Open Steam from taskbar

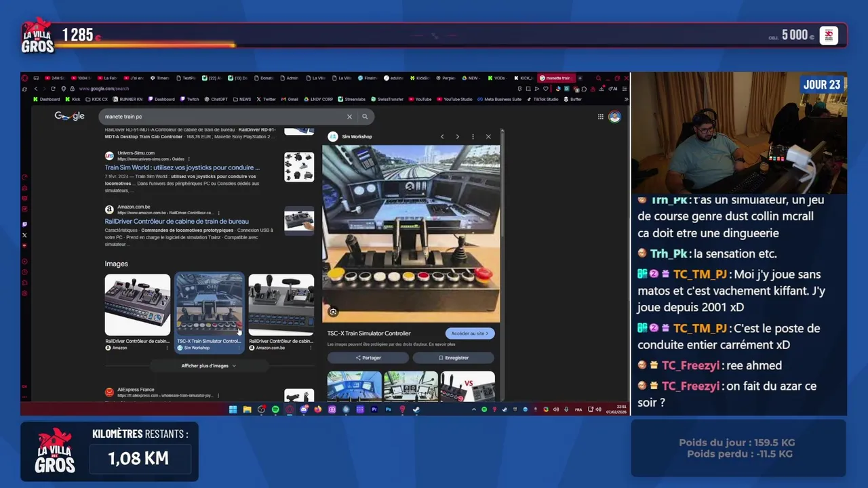click(416, 409)
